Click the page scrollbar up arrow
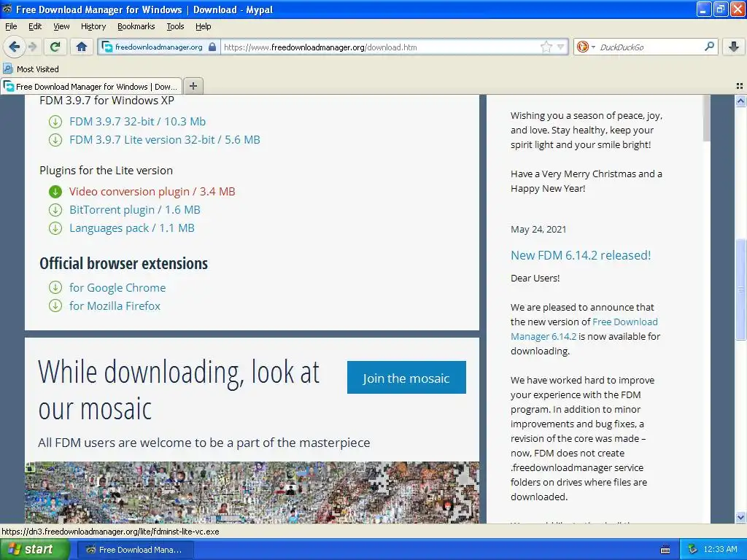 coord(740,101)
